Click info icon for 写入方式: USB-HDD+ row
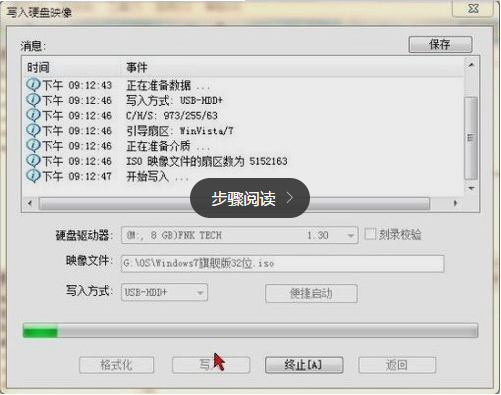501x395 pixels. click(33, 100)
